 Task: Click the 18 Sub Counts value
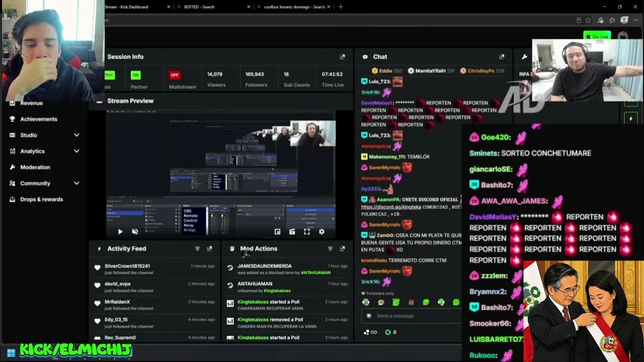(x=286, y=74)
